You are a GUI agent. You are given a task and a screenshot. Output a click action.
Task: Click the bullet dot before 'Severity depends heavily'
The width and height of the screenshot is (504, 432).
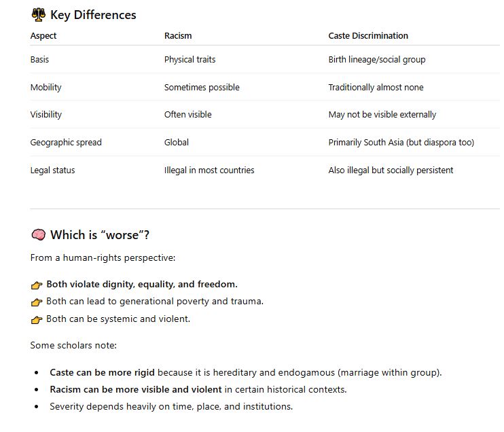36,407
